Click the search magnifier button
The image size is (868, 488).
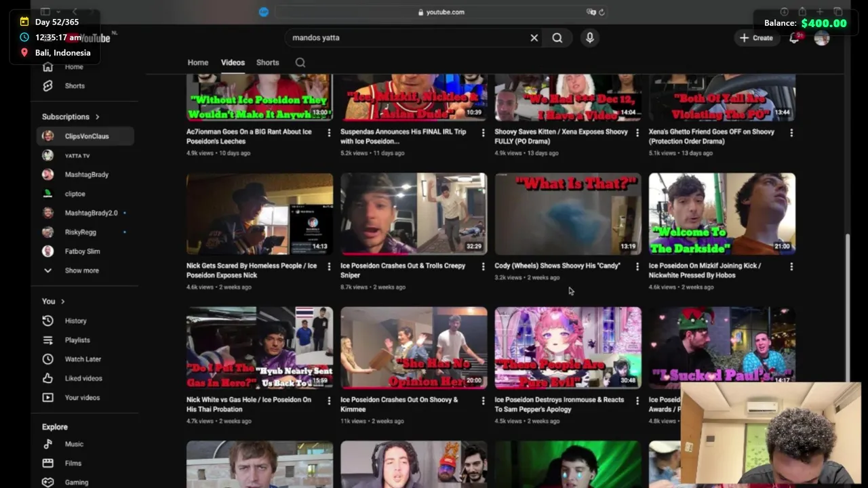[557, 38]
